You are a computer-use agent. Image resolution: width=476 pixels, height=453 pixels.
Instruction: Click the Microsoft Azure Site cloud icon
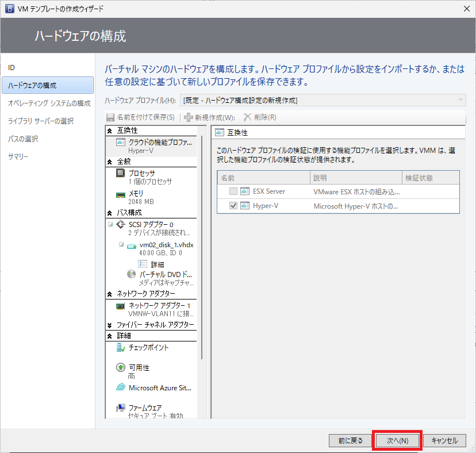pyautogui.click(x=121, y=387)
